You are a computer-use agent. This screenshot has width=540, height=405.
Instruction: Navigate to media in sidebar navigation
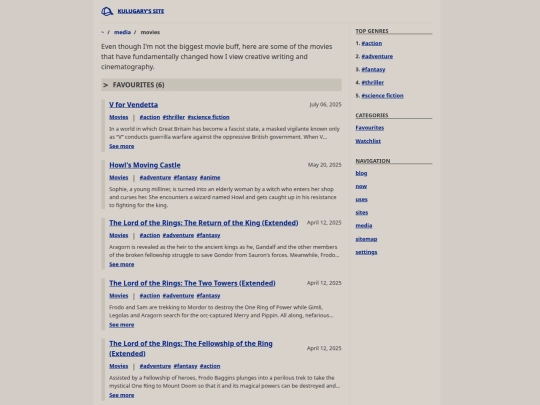364,226
